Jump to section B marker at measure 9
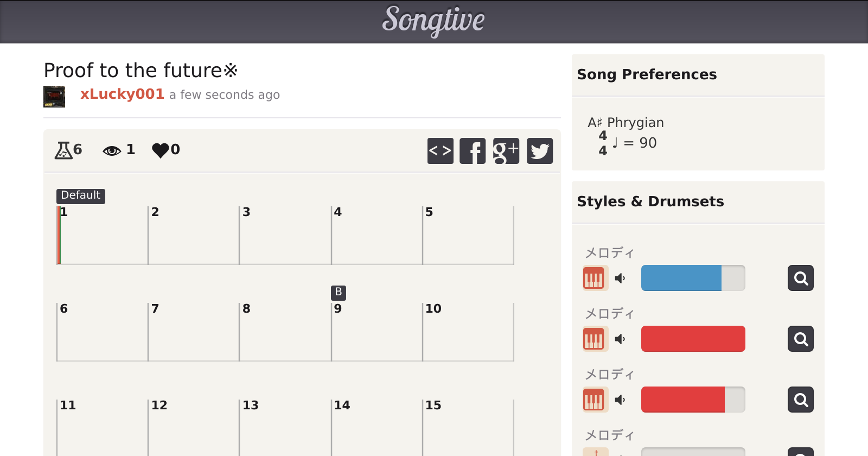The height and width of the screenshot is (456, 868). [338, 293]
